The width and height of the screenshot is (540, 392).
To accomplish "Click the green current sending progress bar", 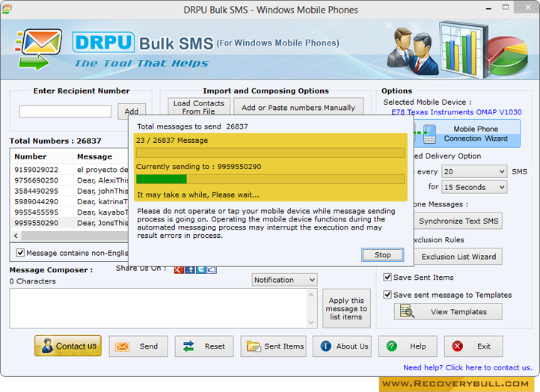I will (270, 179).
